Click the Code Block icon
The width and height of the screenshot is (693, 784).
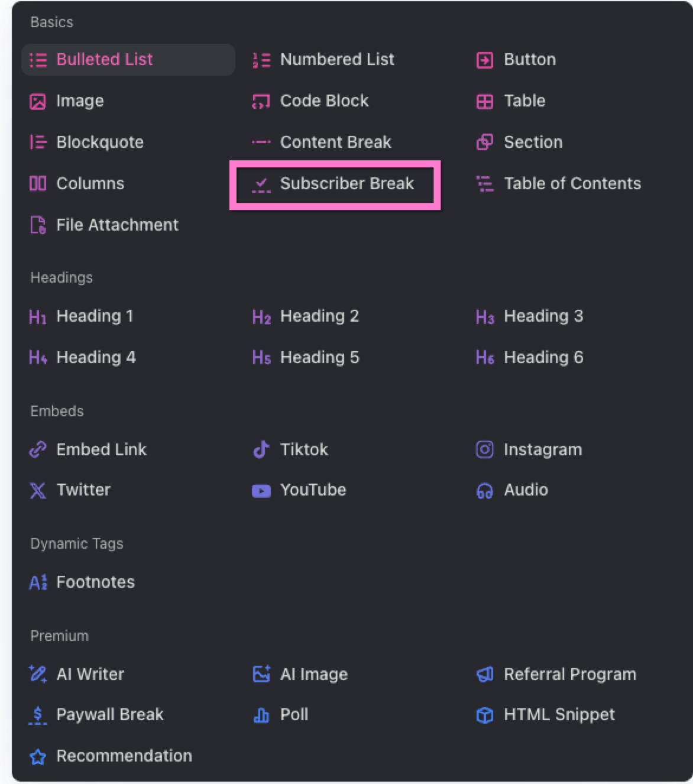pos(261,102)
